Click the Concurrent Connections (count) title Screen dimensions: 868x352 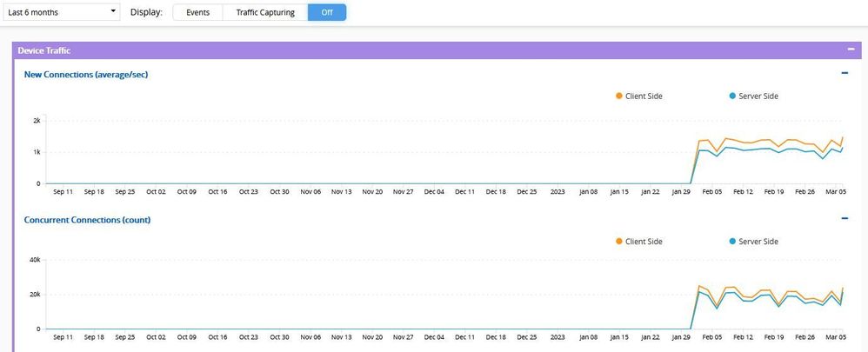coord(87,220)
